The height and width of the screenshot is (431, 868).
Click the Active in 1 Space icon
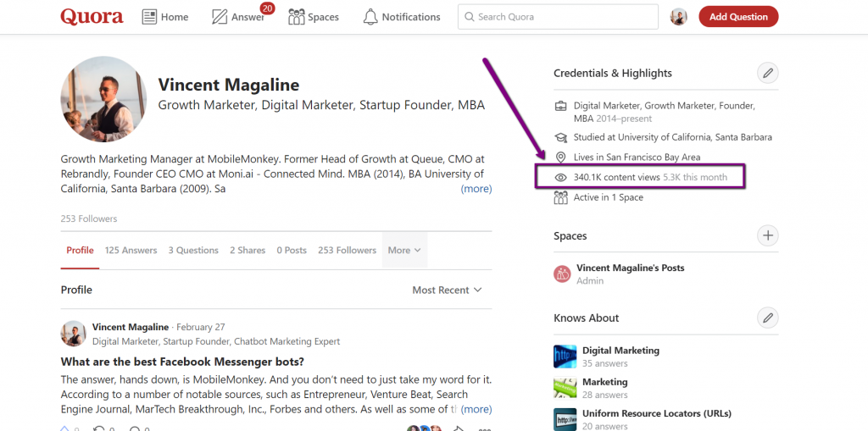561,197
